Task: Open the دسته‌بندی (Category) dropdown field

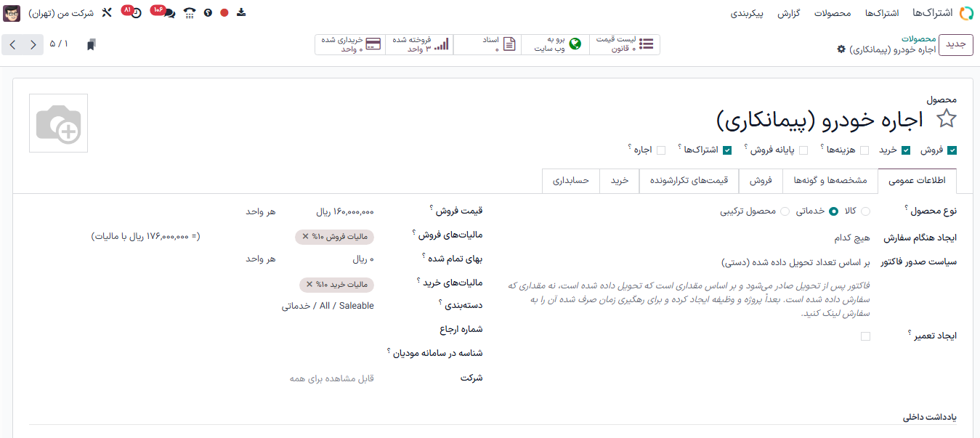Action: coord(328,306)
